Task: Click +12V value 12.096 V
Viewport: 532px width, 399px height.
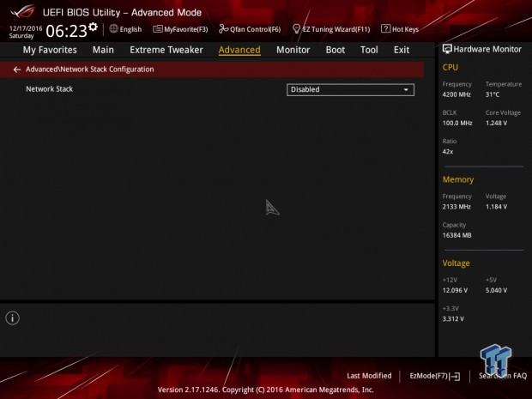Action: click(455, 290)
